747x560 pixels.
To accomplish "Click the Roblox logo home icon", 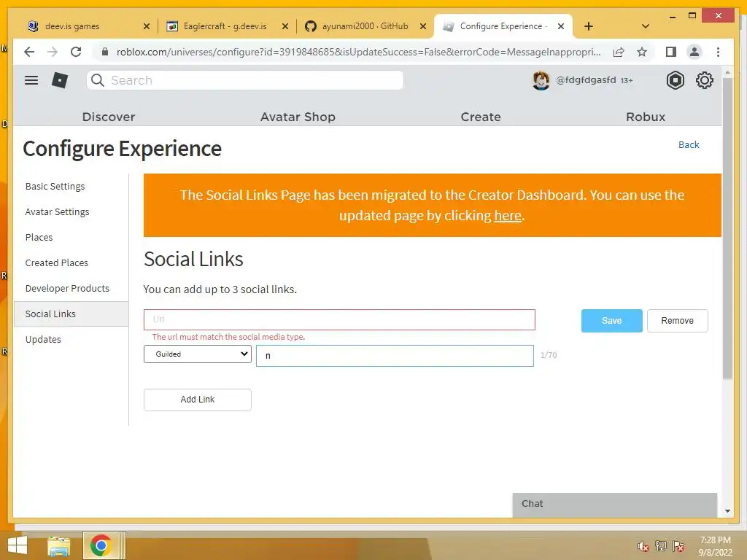I will tap(60, 80).
